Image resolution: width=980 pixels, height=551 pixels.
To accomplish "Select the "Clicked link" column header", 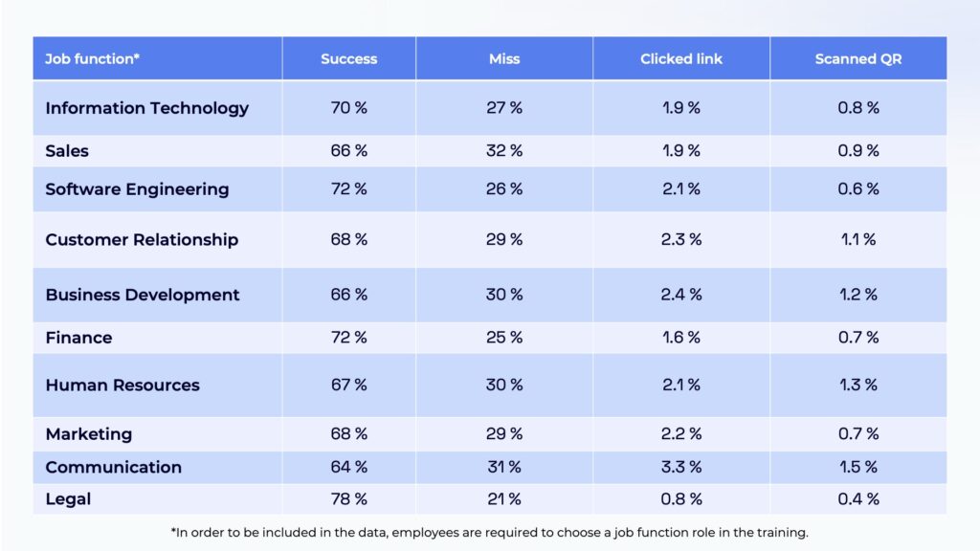I will [x=680, y=59].
